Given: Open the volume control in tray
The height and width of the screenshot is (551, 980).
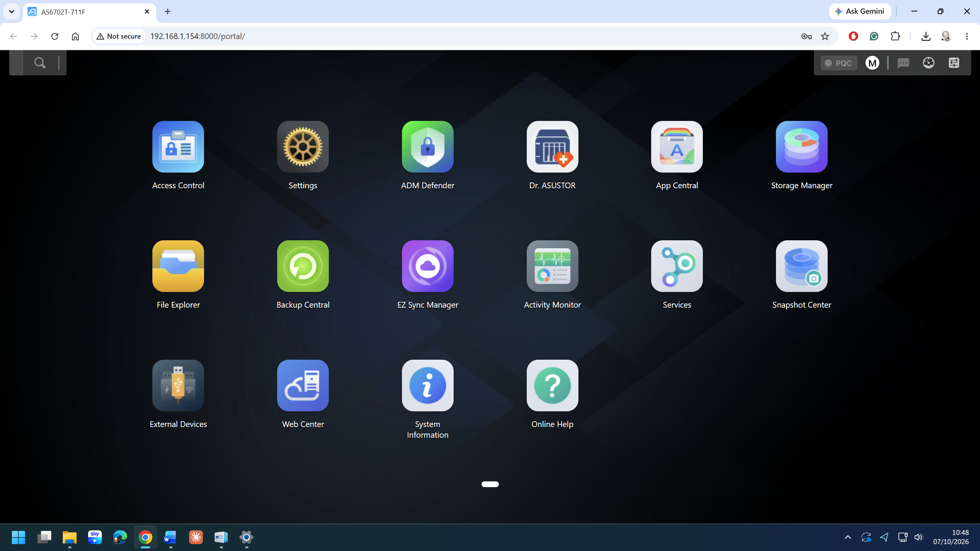Looking at the screenshot, I should point(918,537).
